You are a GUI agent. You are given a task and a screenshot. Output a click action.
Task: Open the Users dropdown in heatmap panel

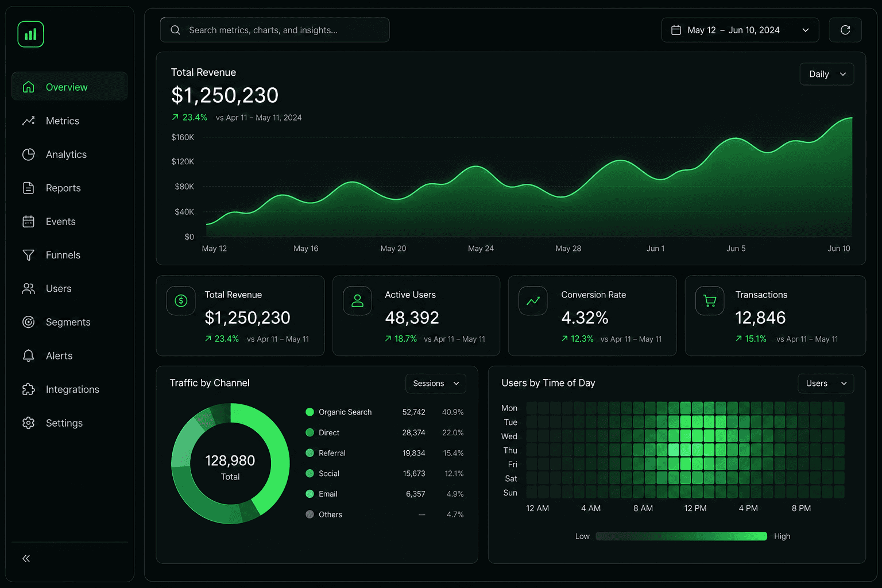826,384
